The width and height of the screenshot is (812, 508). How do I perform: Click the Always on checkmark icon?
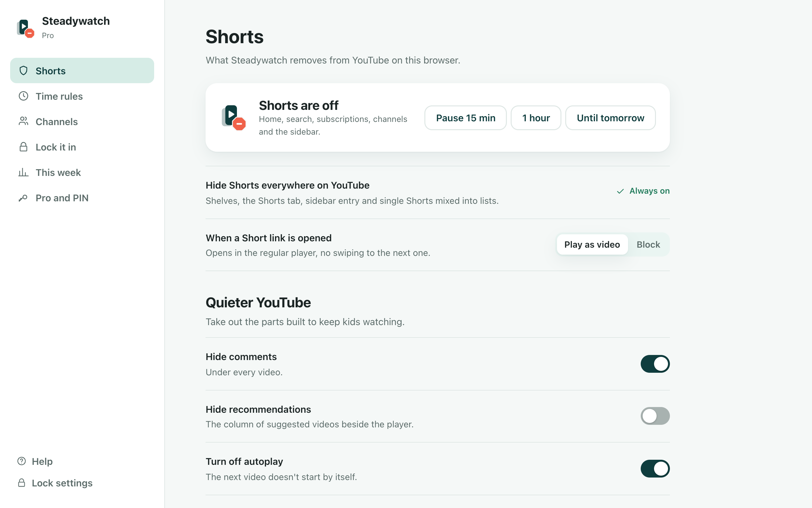coord(620,191)
